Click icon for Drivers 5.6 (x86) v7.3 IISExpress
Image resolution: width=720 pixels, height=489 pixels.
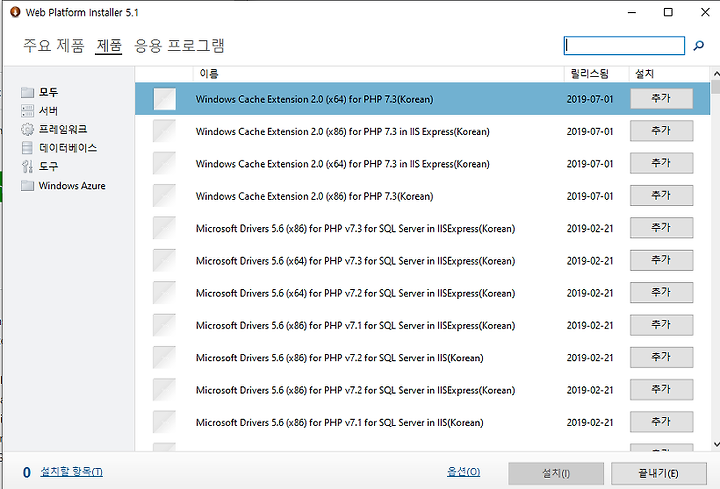point(164,228)
